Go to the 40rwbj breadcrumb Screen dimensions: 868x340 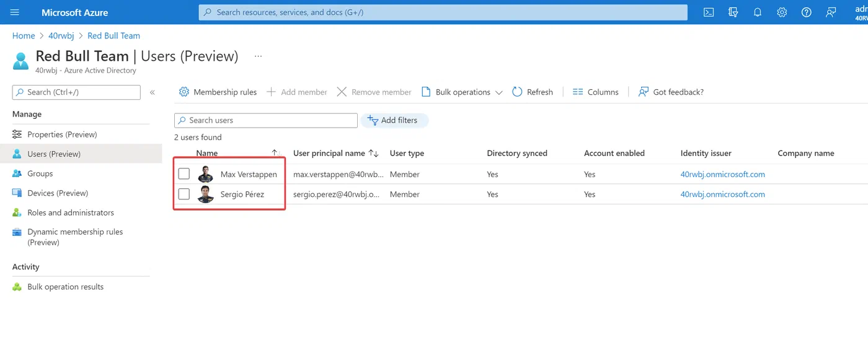61,36
